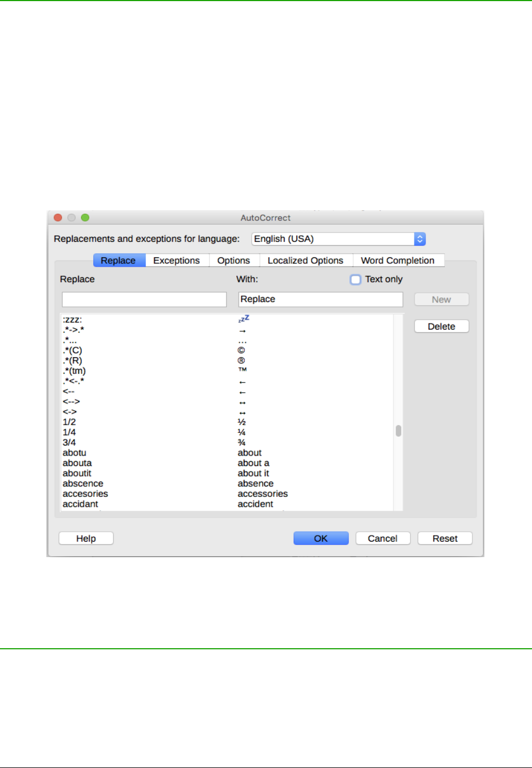Image resolution: width=532 pixels, height=768 pixels.
Task: Close the AutoCorrect window with red button
Action: pyautogui.click(x=58, y=218)
